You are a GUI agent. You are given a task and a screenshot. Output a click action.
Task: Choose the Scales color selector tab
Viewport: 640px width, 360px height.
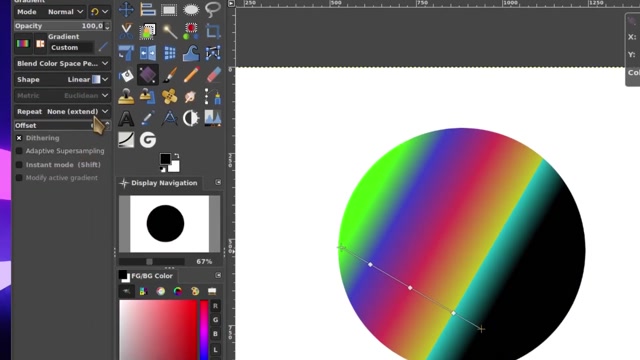click(x=212, y=291)
